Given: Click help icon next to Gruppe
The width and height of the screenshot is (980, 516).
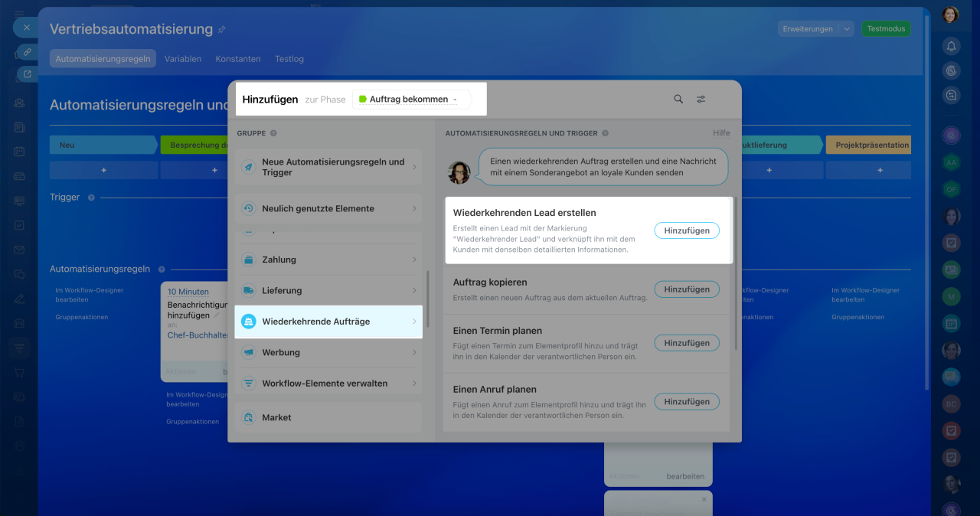Looking at the screenshot, I should click(273, 133).
